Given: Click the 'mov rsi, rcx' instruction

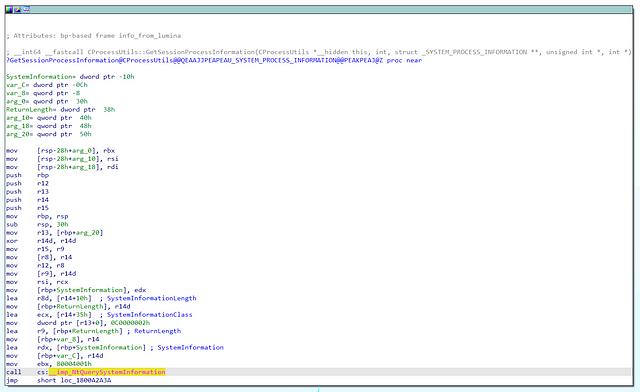Looking at the screenshot, I should click(37, 282).
